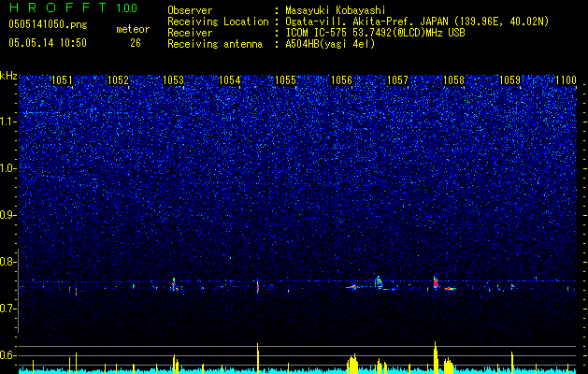Click the 1.0 frequency axis label
Viewport: 588px width, 374px height.
tap(8, 168)
